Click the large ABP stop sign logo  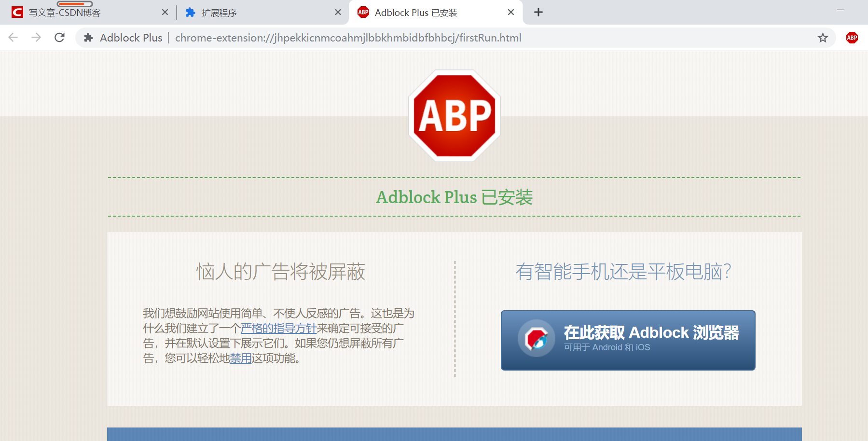454,115
